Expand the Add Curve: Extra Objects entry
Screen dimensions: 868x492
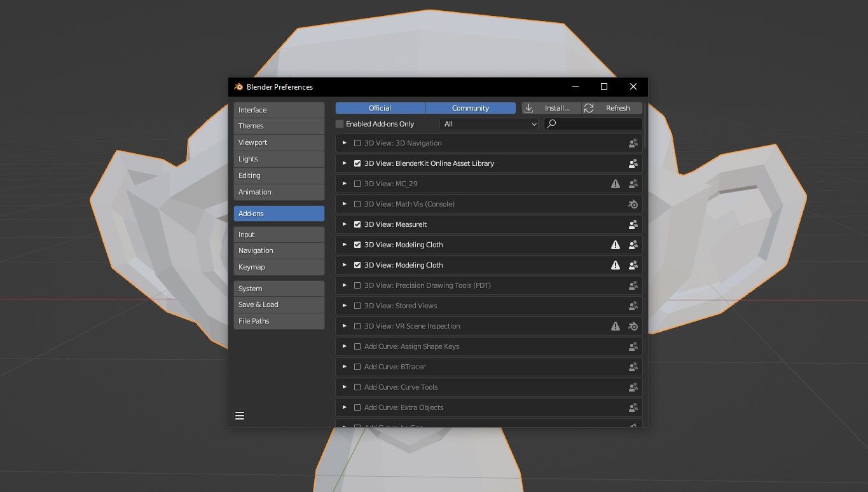pyautogui.click(x=344, y=407)
